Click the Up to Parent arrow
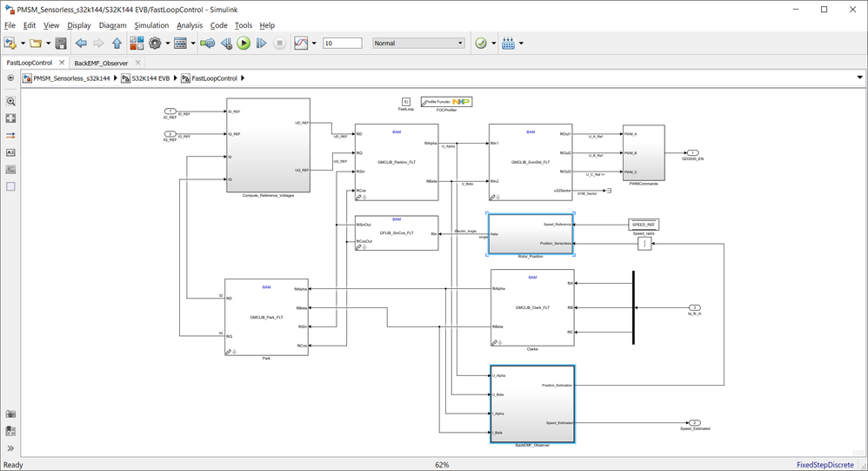868x471 pixels. pos(117,44)
